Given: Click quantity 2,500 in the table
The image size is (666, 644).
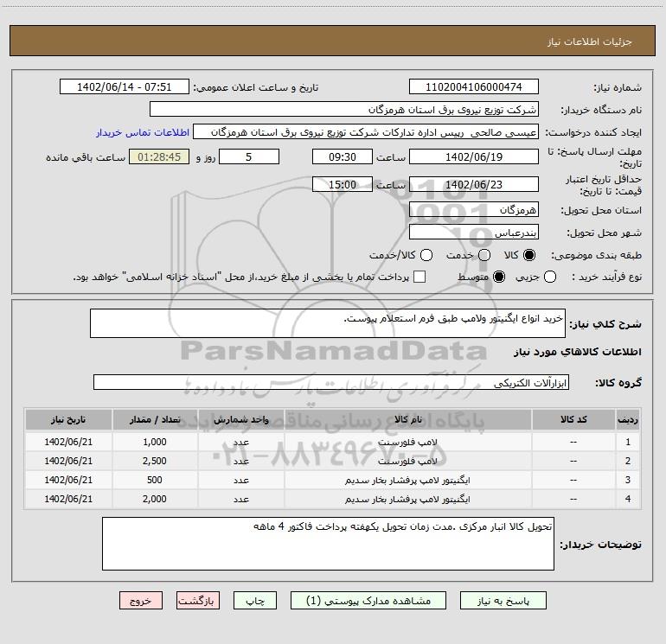Looking at the screenshot, I should click(x=155, y=461).
